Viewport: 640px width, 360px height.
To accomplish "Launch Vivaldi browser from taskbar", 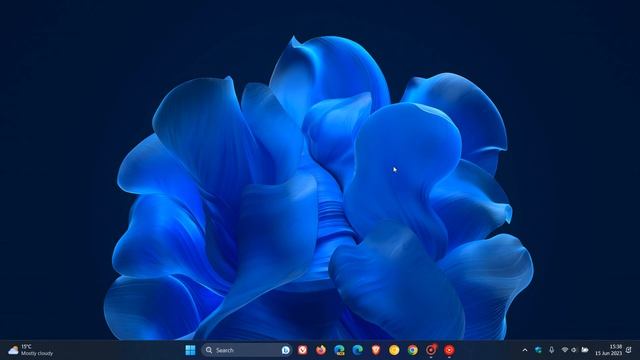I will pyautogui.click(x=302, y=350).
